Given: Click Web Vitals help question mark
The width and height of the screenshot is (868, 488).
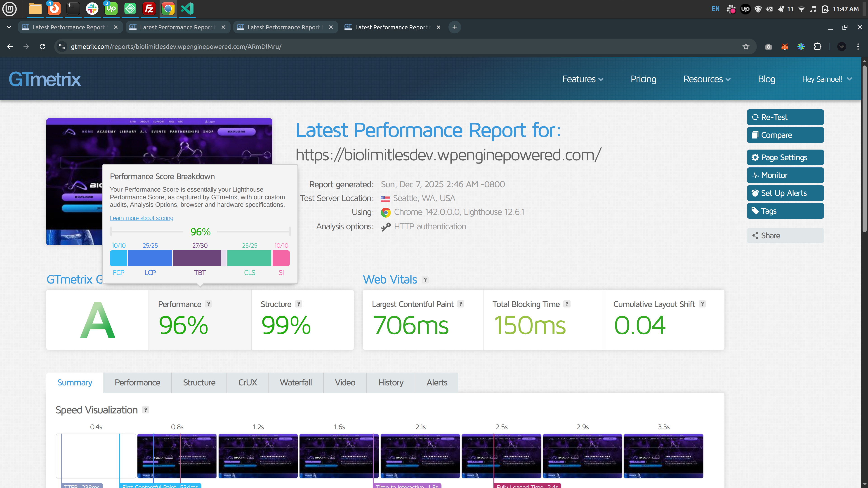Looking at the screenshot, I should 425,280.
